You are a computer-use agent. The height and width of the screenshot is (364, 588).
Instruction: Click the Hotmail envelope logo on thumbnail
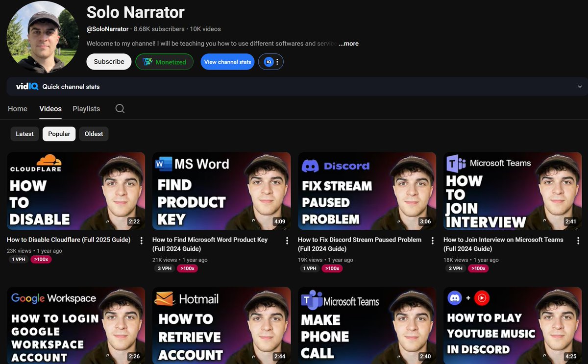[x=165, y=298]
